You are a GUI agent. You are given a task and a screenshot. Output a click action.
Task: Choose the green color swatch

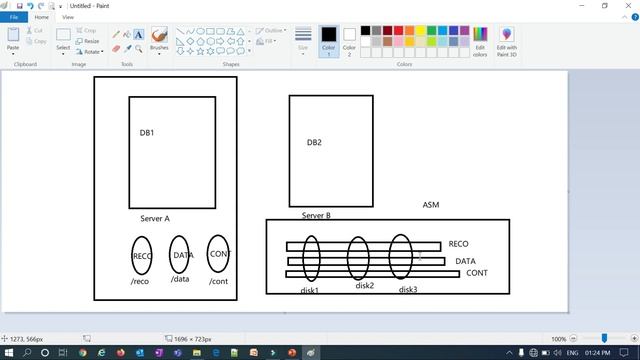coord(431,30)
